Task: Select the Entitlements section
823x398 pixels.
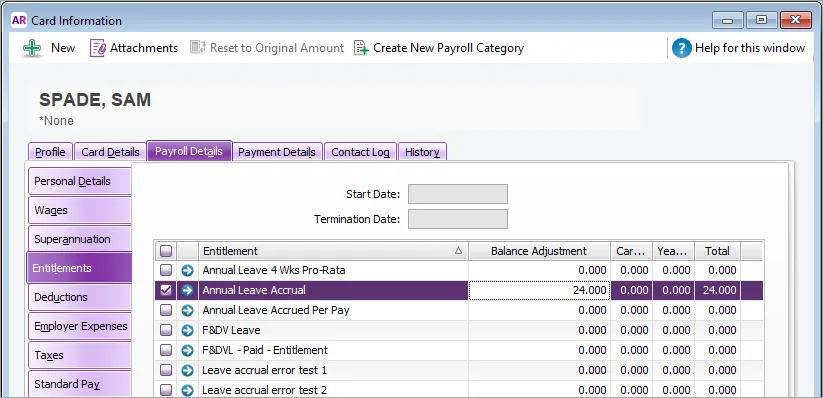Action: 79,268
